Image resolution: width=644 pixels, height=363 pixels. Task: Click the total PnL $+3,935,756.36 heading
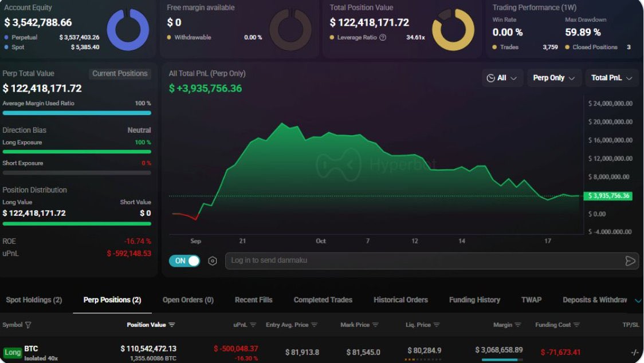coord(205,88)
